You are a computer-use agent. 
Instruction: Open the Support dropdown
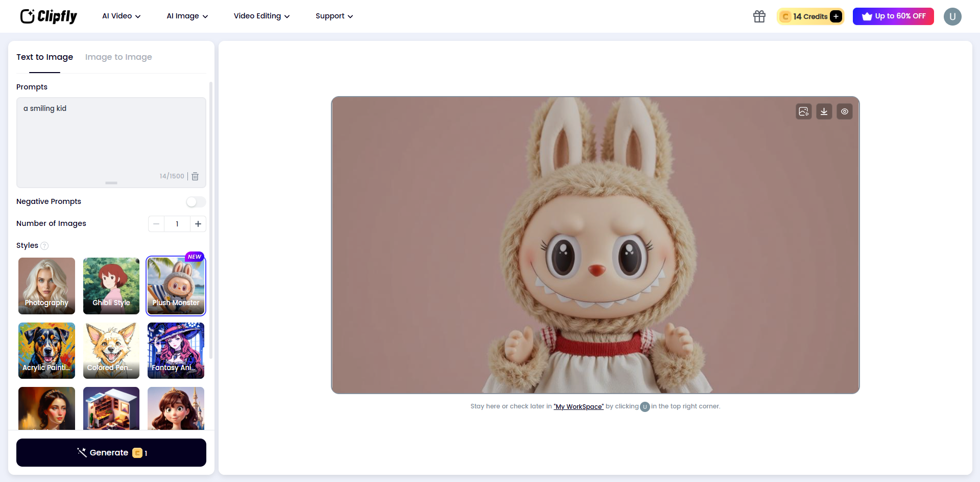click(x=333, y=16)
